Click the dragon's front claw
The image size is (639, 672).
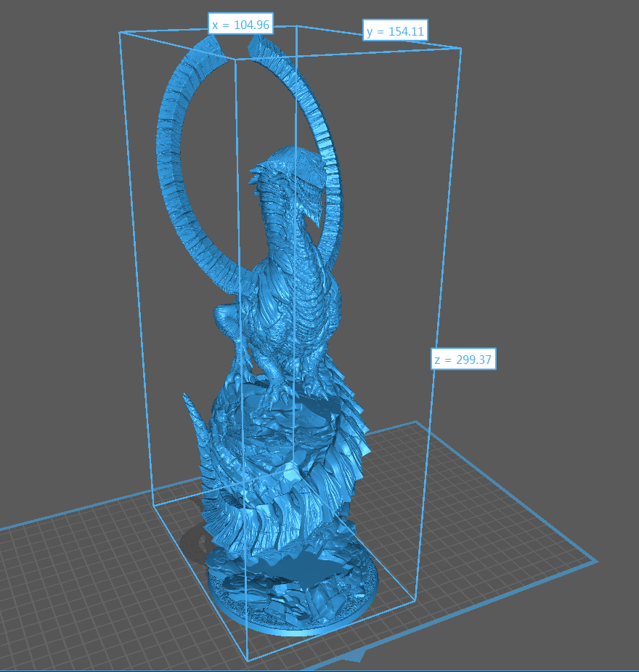click(240, 381)
